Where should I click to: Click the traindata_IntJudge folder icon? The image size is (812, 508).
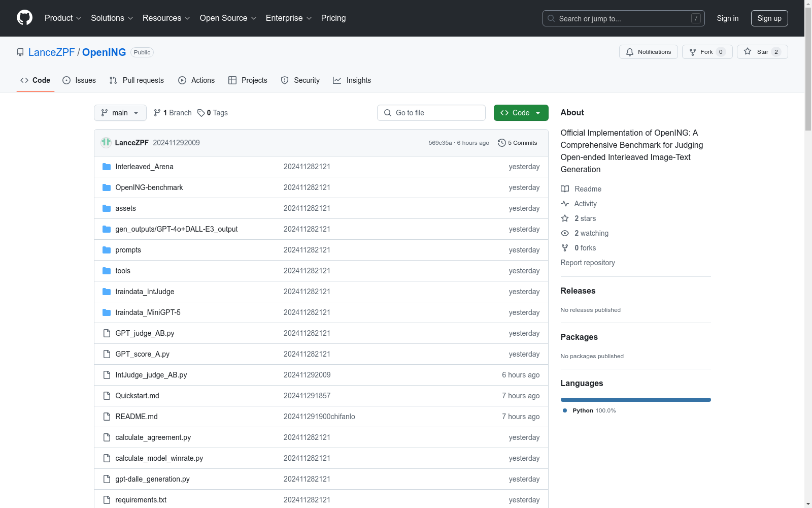coord(107,292)
